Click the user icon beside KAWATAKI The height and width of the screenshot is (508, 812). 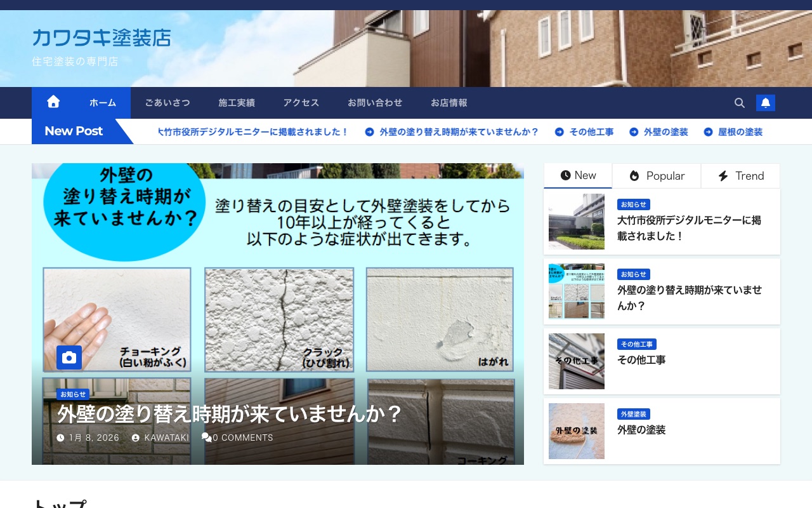(x=136, y=438)
